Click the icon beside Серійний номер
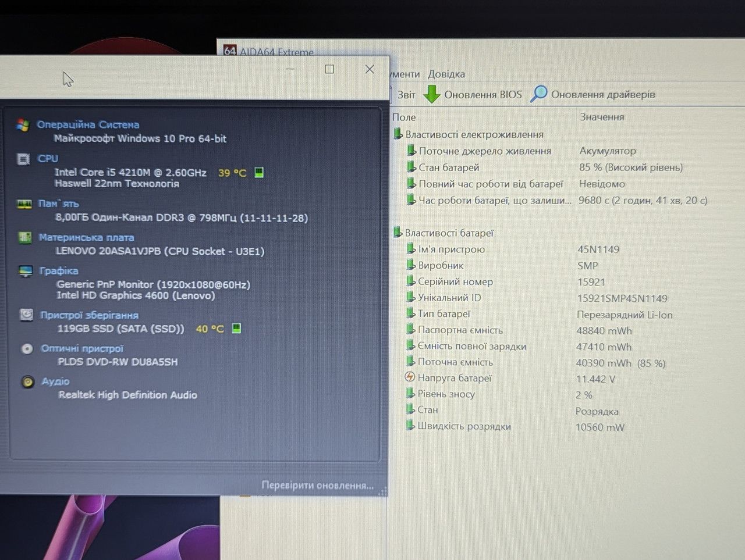The height and width of the screenshot is (560, 745). 411,281
